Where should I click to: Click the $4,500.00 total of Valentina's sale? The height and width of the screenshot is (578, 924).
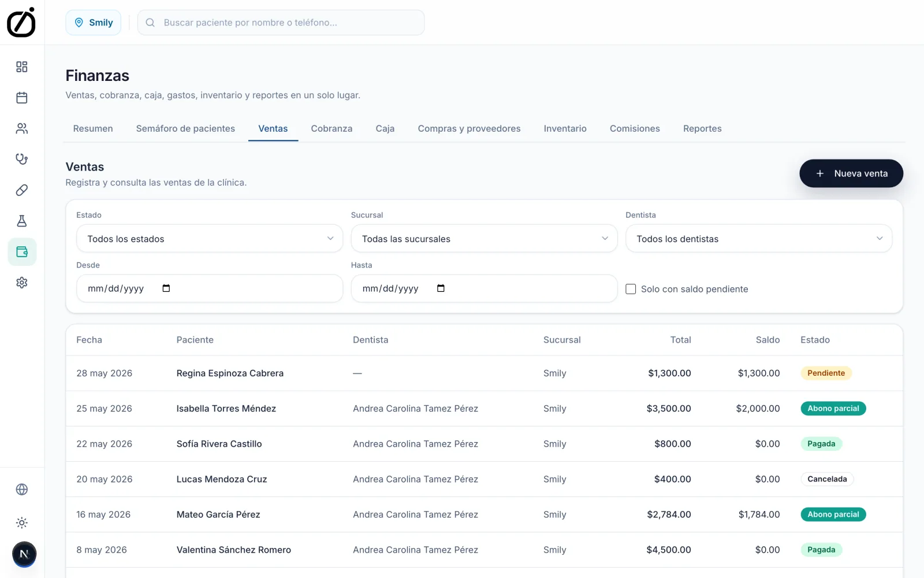pos(669,550)
